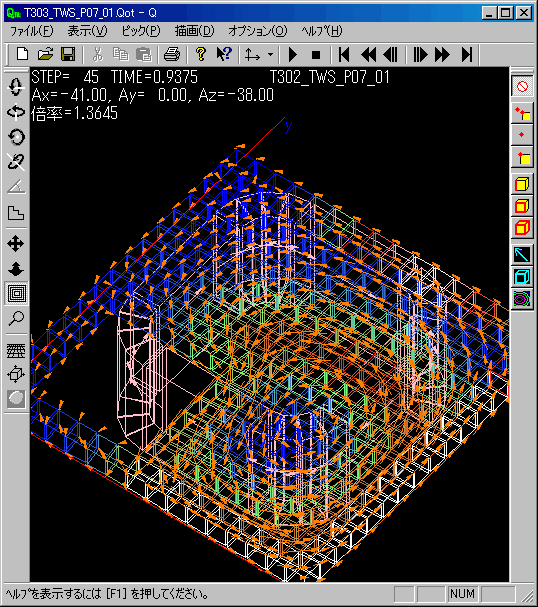
Task: Click the context help question-arrow icon
Action: click(x=224, y=55)
